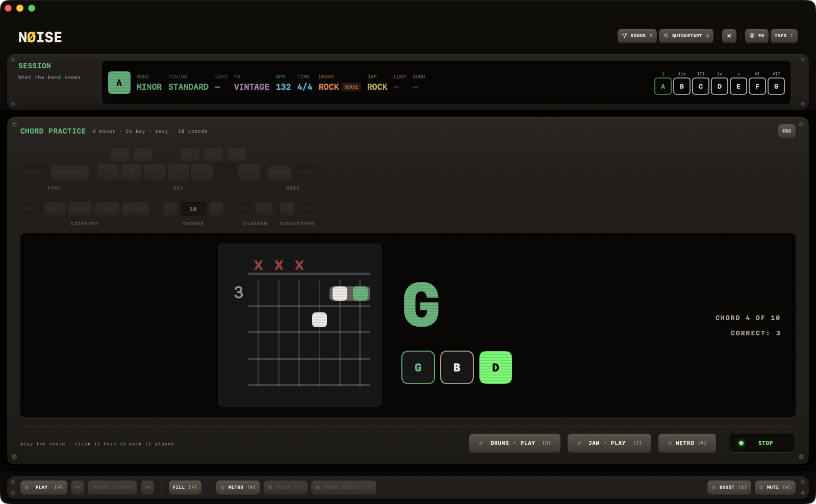Turn Diminished OFF
Image resolution: width=816 pixels, height=504 pixels.
point(306,208)
